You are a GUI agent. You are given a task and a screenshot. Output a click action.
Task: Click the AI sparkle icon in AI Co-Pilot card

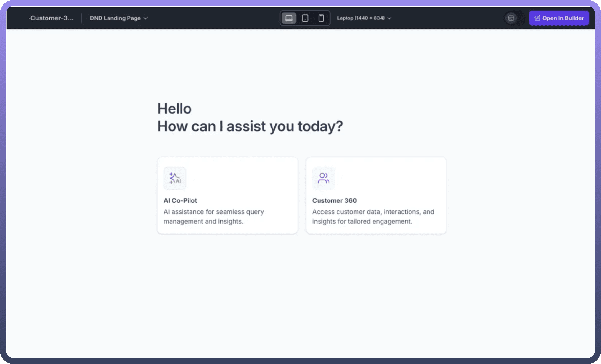(175, 178)
